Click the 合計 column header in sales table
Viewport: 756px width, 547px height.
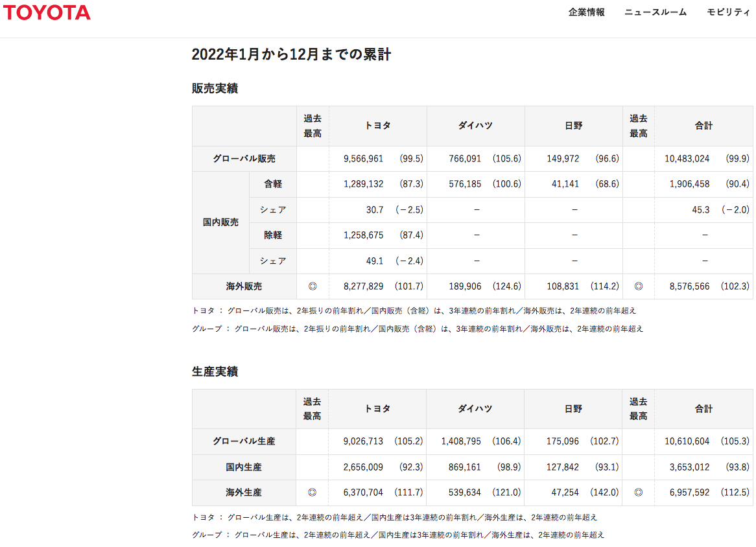coord(703,126)
